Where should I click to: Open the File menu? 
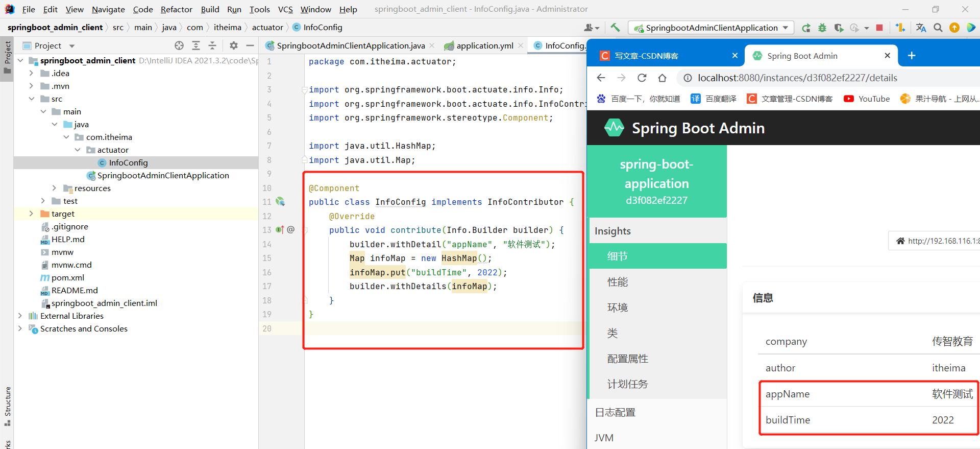(29, 9)
